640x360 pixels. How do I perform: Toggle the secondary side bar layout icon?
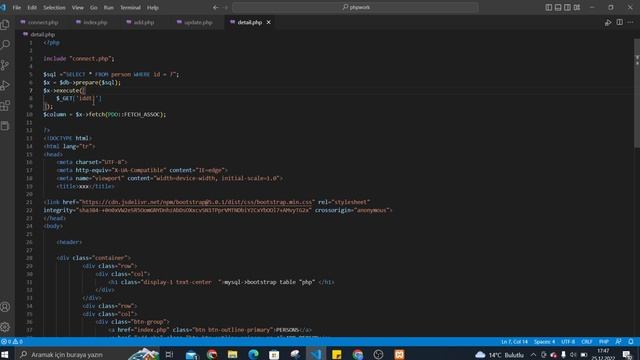coord(567,7)
